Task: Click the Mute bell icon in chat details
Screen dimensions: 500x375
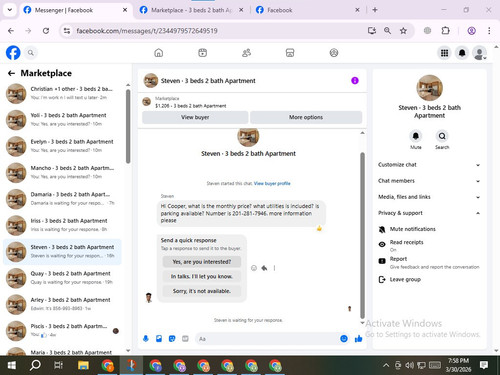Action: (x=416, y=136)
